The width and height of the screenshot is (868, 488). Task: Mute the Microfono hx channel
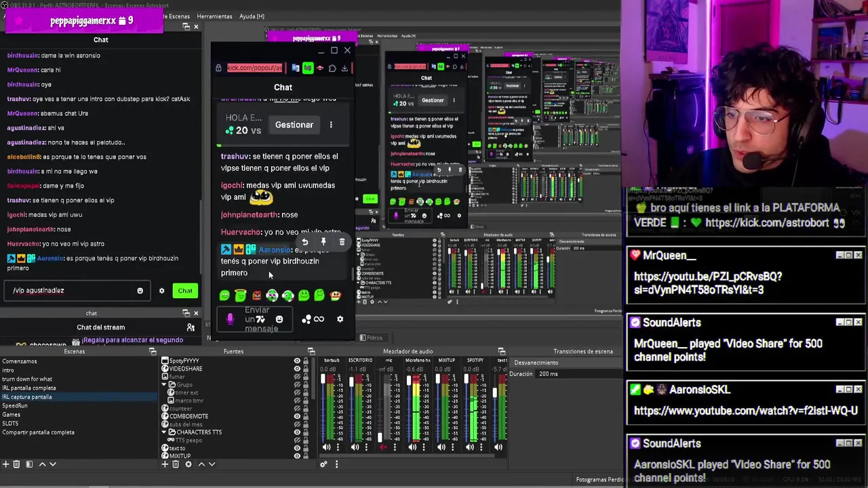click(x=412, y=447)
